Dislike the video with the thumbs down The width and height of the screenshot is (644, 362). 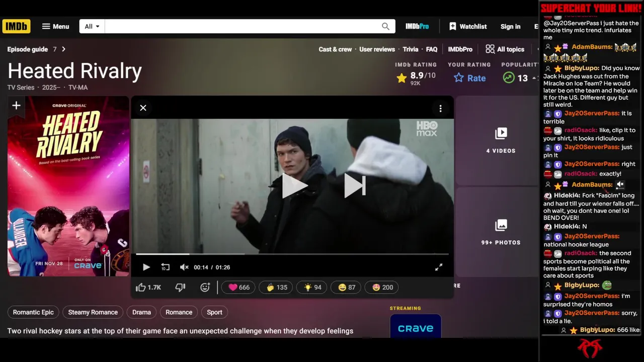[x=180, y=287]
